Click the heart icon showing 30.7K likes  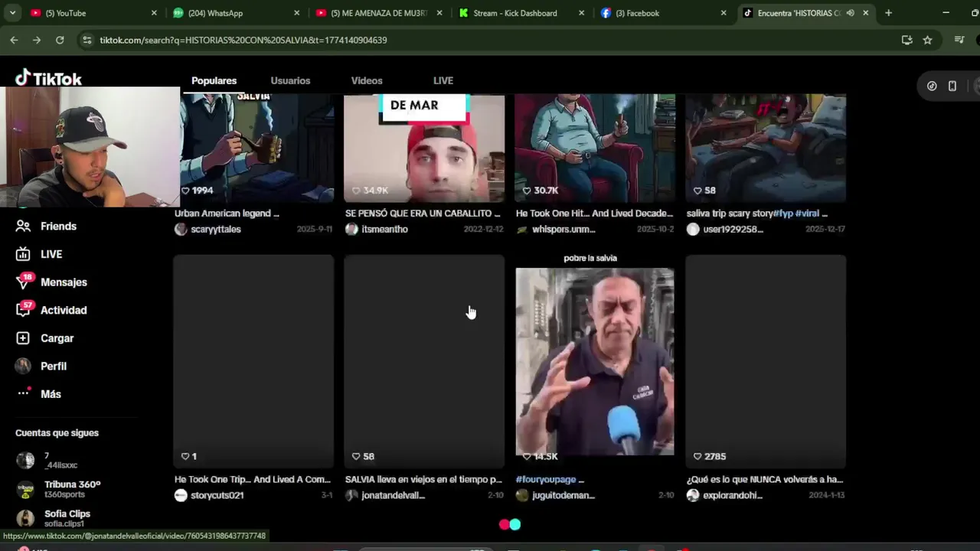click(527, 191)
